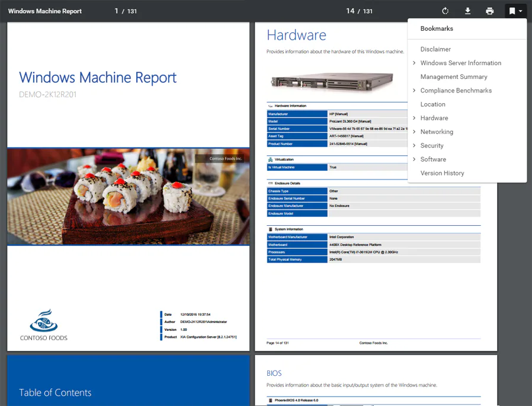The width and height of the screenshot is (532, 406).
Task: Click the download icon in toolbar
Action: [x=467, y=11]
